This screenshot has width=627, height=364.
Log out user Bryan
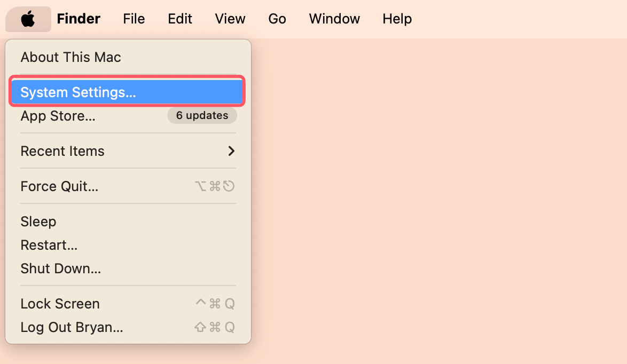pyautogui.click(x=72, y=327)
